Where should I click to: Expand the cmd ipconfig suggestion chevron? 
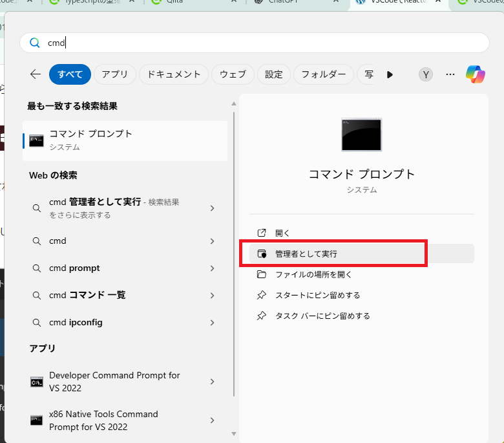point(212,323)
